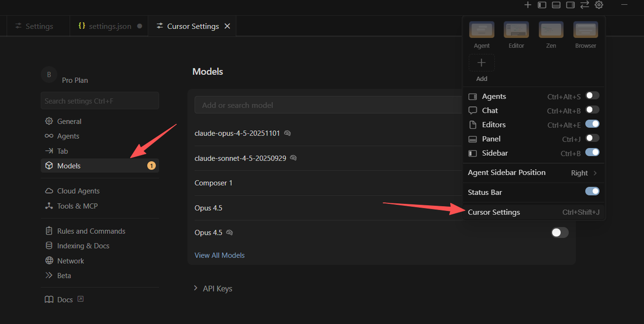This screenshot has width=644, height=324.
Task: Close the Cursor Settings tab
Action: click(x=227, y=26)
